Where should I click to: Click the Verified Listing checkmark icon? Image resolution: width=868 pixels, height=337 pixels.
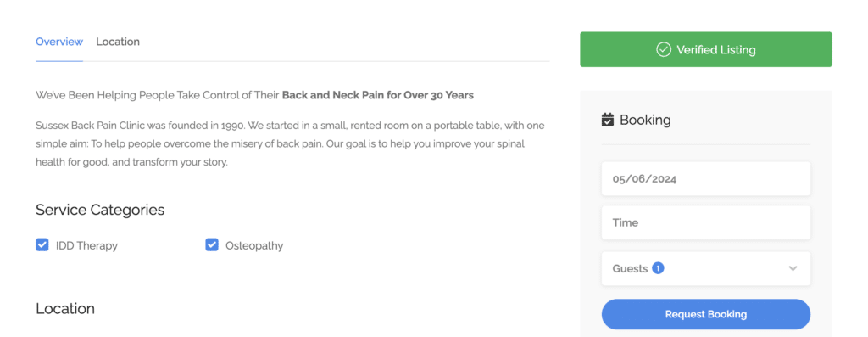663,49
